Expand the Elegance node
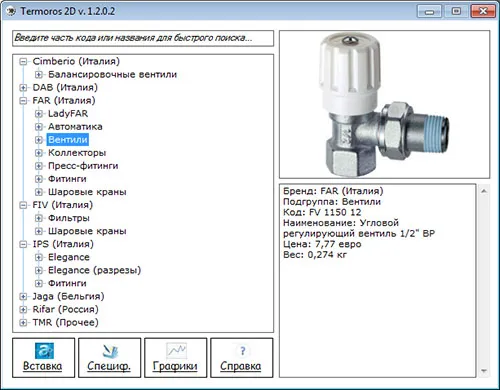500x390 pixels. pos(39,257)
